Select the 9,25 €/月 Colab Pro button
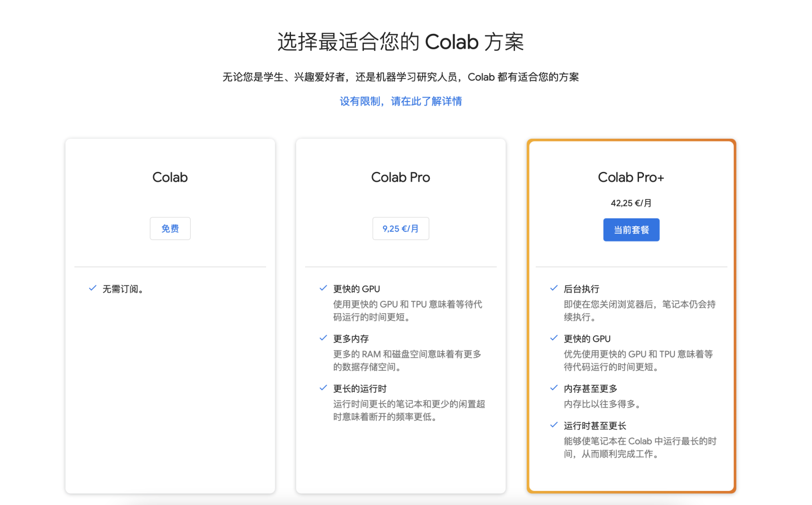Viewport: 812px width, 505px height. pyautogui.click(x=400, y=229)
